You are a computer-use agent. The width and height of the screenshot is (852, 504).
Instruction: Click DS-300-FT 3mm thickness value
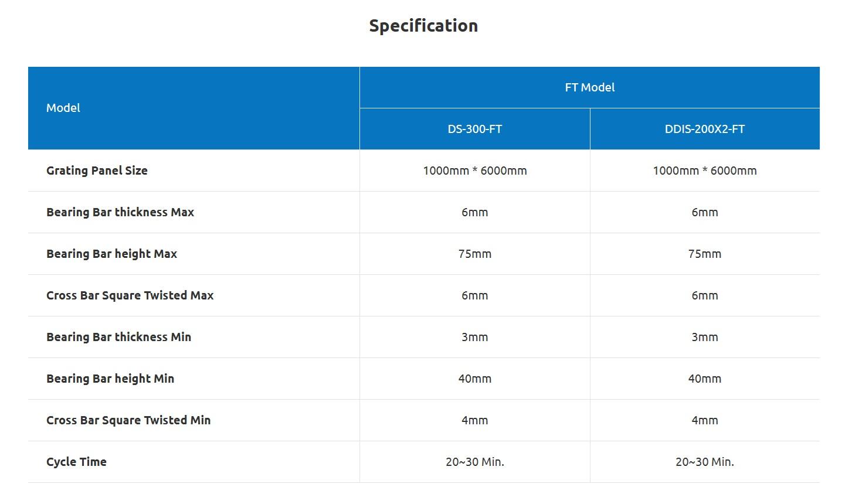click(474, 337)
